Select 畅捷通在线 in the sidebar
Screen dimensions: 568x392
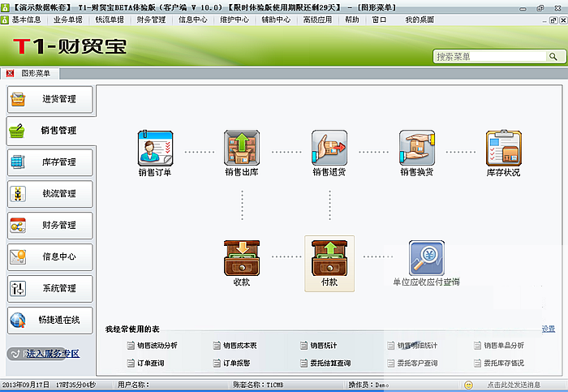click(x=50, y=321)
